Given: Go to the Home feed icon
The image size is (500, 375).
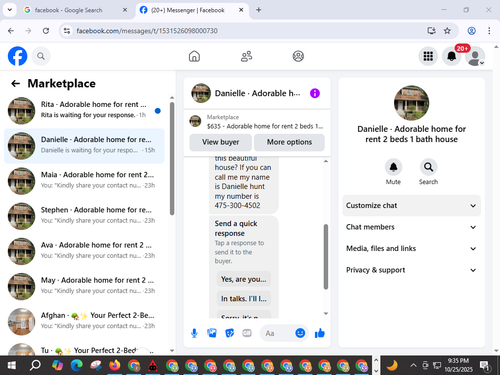Looking at the screenshot, I should (x=194, y=56).
